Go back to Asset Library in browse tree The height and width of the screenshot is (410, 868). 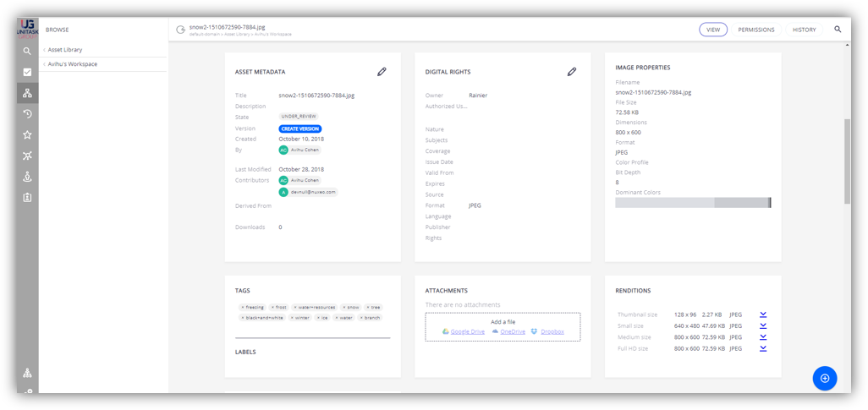point(64,50)
